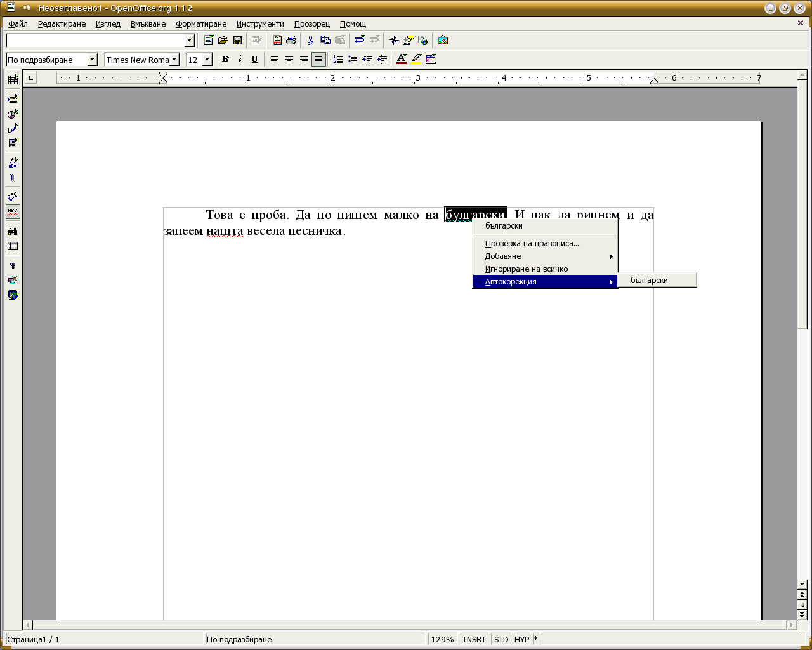
Task: Click the Form functions icon in sidebar
Action: click(x=13, y=143)
